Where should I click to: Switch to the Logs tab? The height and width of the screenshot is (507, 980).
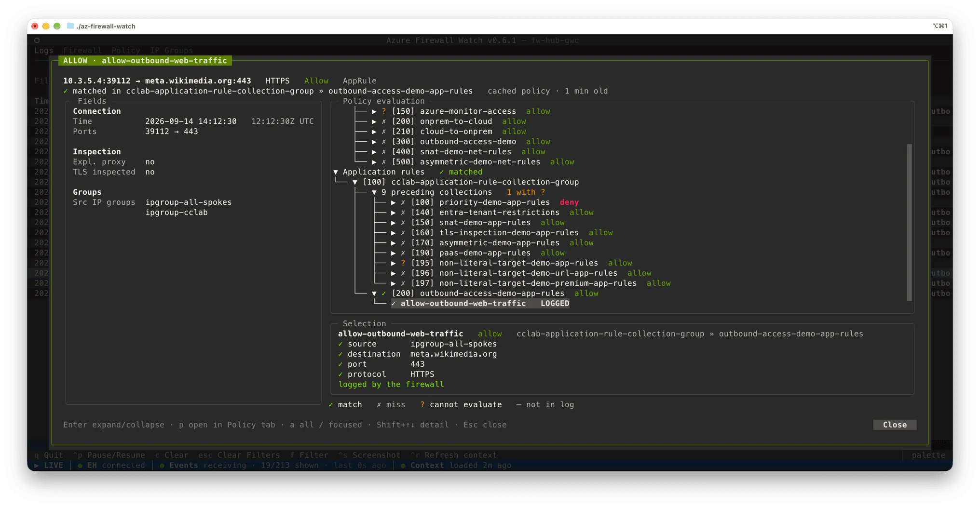[x=43, y=50]
